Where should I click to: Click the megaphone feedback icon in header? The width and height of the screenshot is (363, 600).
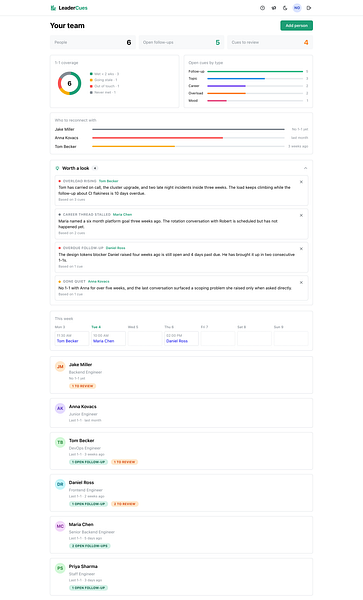click(x=274, y=8)
